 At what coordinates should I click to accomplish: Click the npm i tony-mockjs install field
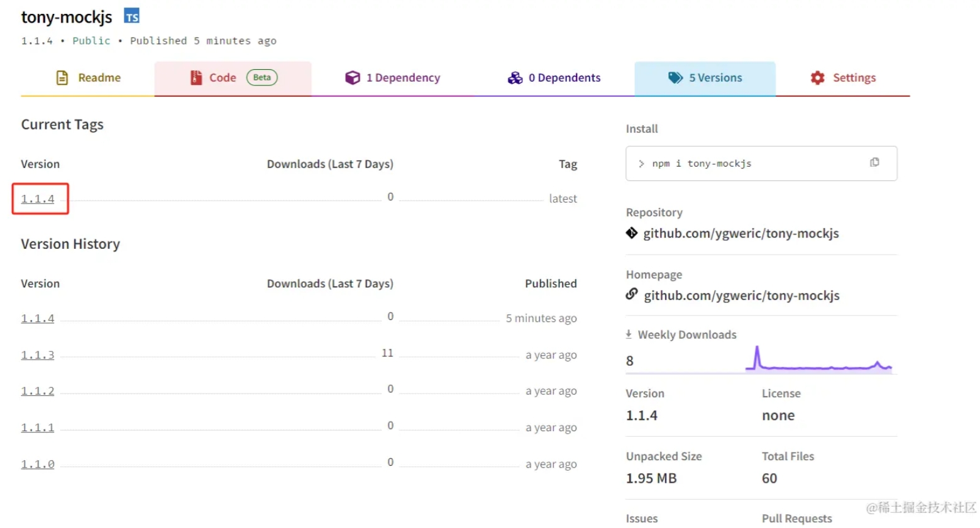pos(761,163)
